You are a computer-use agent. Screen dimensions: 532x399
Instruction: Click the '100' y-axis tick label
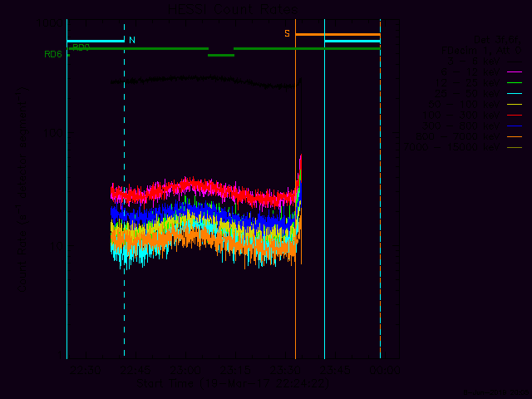tap(53, 133)
